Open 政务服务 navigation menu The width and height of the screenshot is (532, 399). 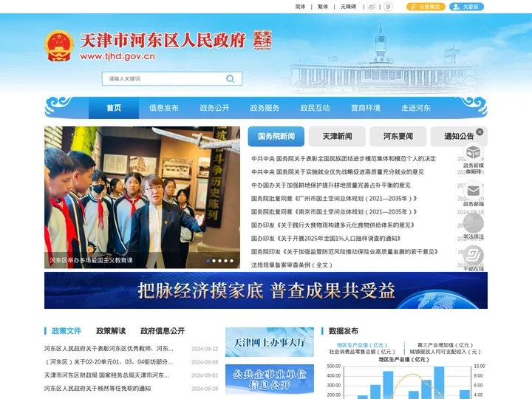[x=265, y=108]
